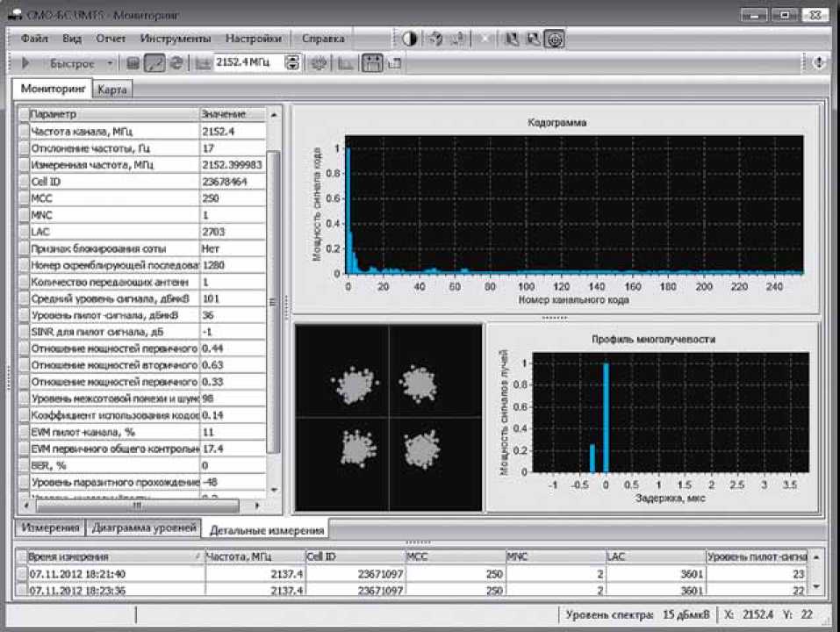Screen dimensions: 840x632
Task: Open the Инструменты menu
Action: click(x=176, y=39)
